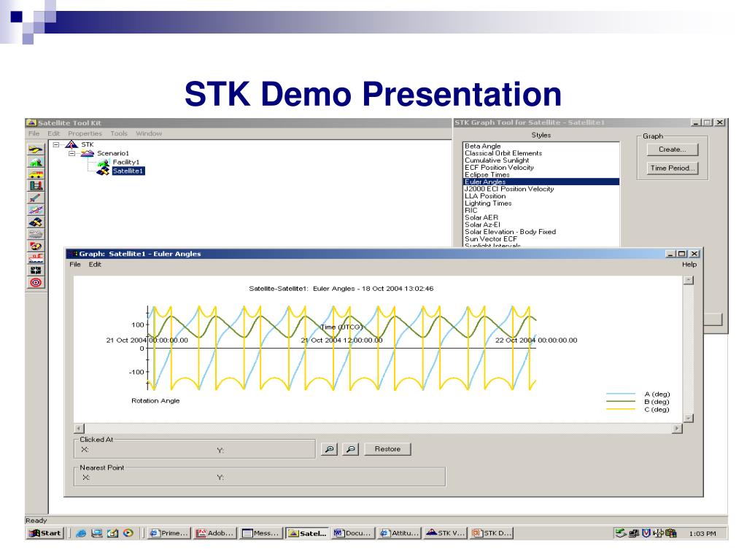Switch to Satel... taskbar window
Viewport: 747px width, 560px height.
[307, 533]
